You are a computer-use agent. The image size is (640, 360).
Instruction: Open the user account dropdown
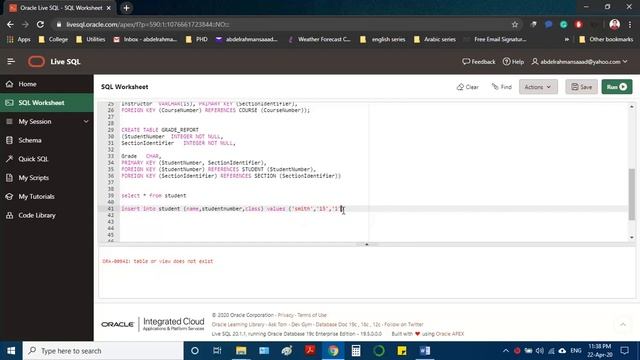click(x=579, y=62)
